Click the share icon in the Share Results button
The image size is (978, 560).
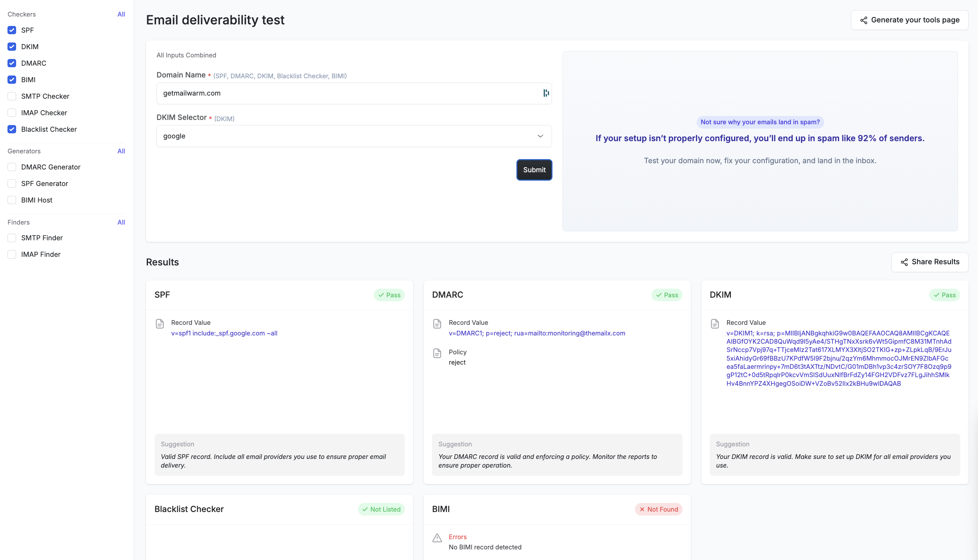904,262
